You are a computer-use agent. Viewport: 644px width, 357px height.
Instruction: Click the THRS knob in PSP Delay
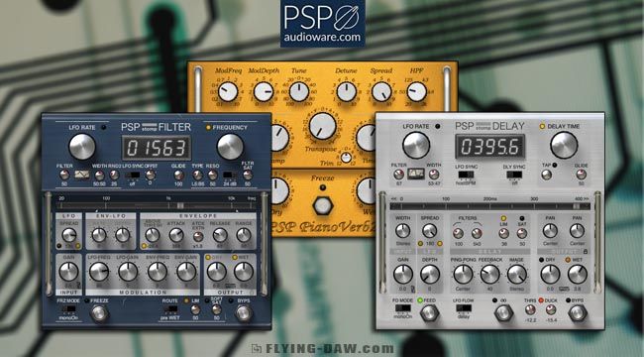coord(530,309)
